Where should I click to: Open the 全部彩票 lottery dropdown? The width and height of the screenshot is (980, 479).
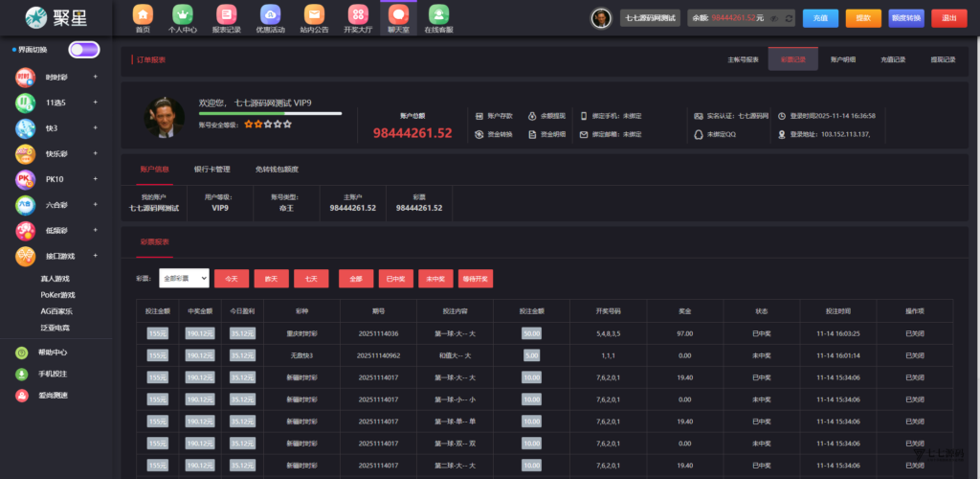(185, 279)
